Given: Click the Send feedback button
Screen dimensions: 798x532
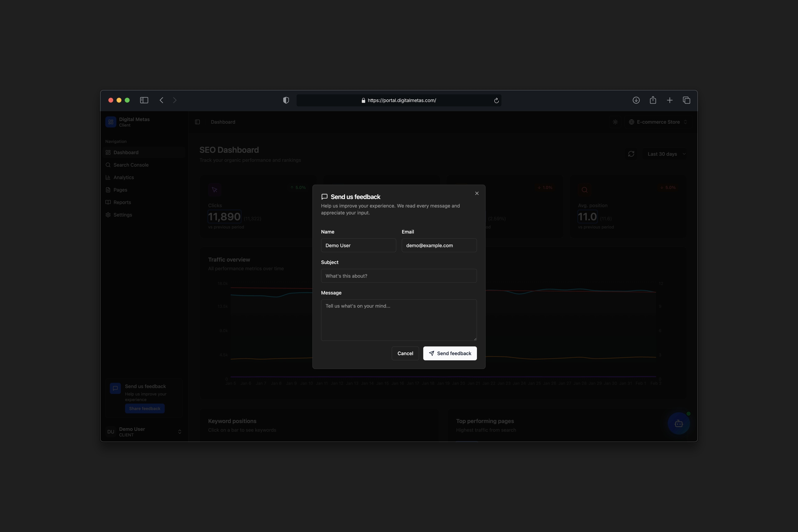Looking at the screenshot, I should pos(449,353).
